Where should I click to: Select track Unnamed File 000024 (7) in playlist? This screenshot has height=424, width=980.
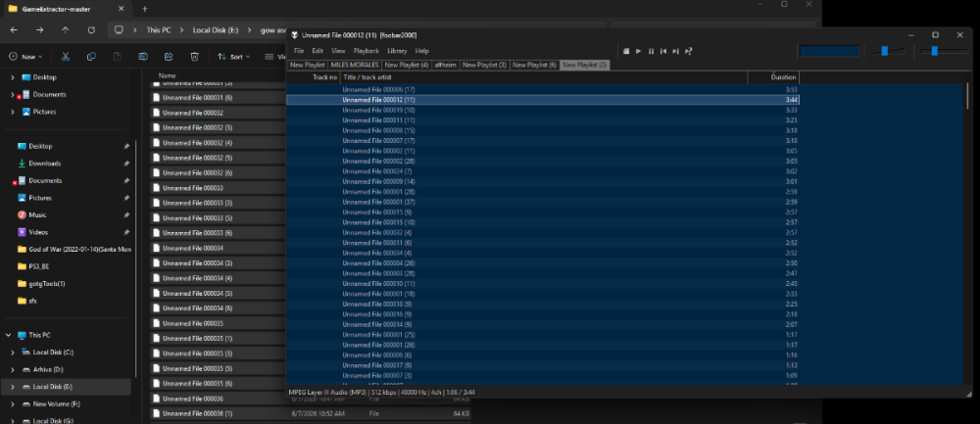coord(542,171)
